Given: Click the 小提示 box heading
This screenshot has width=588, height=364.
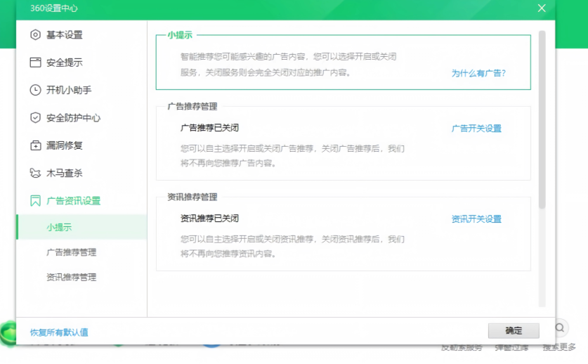Looking at the screenshot, I should (180, 35).
